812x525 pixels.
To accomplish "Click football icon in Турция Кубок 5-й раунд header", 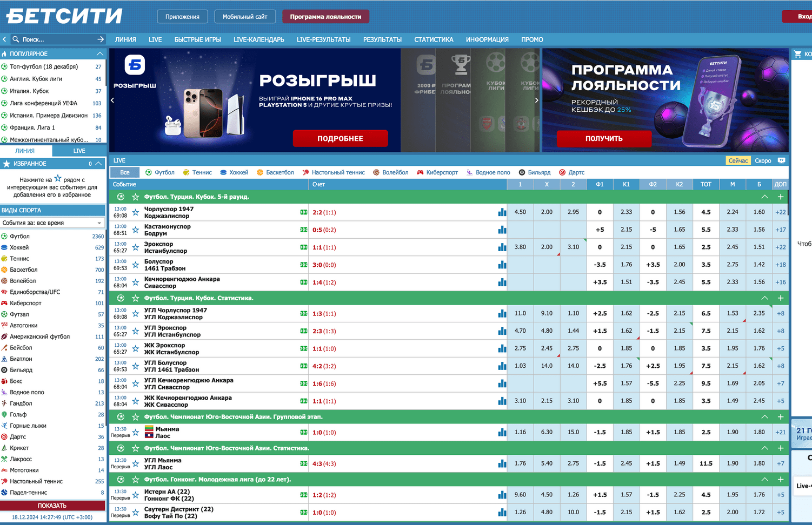I will tap(121, 197).
